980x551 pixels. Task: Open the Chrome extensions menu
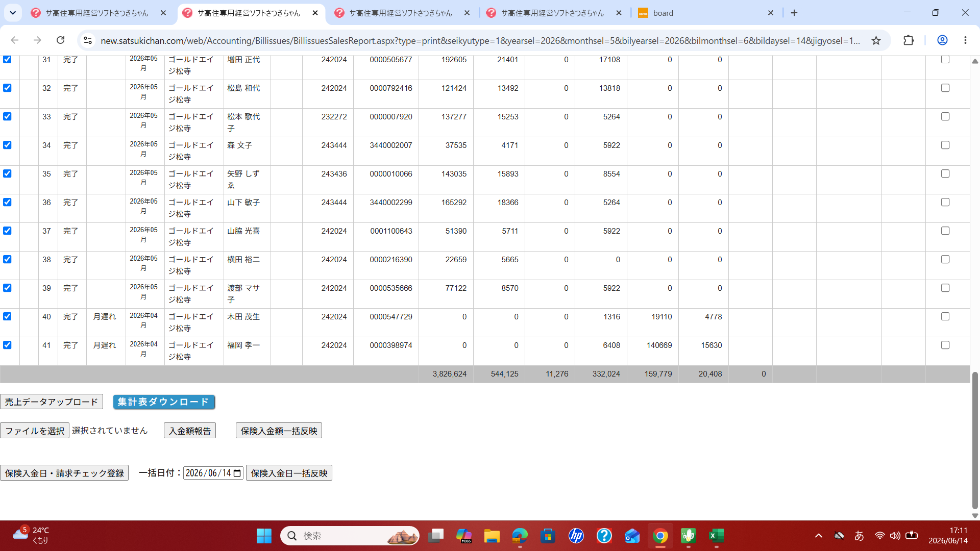click(909, 40)
